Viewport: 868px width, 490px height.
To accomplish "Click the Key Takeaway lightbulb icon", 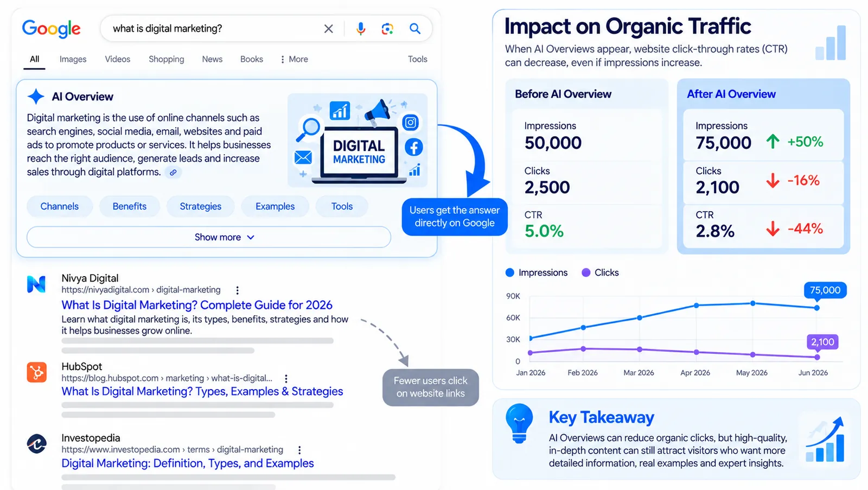I will [x=519, y=423].
